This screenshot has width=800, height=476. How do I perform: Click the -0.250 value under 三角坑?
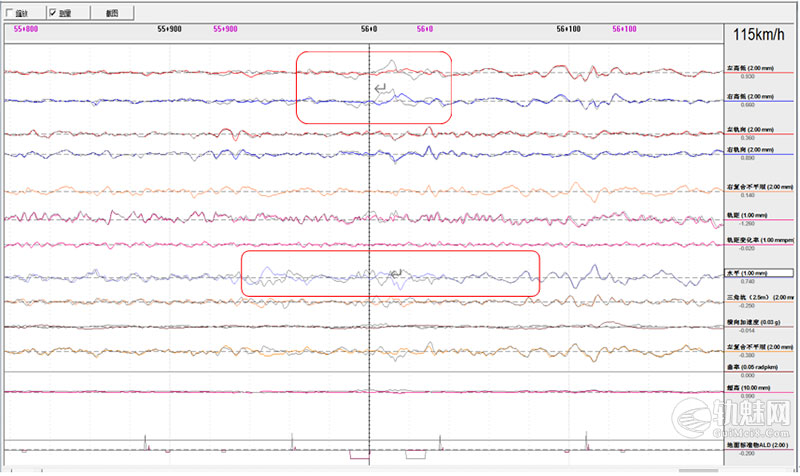pos(747,306)
